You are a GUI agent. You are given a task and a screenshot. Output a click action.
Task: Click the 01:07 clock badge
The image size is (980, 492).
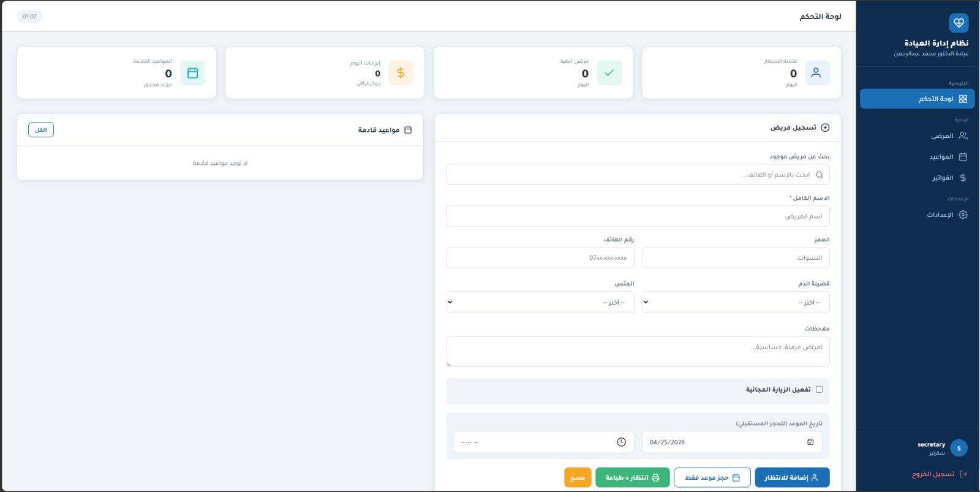point(29,17)
